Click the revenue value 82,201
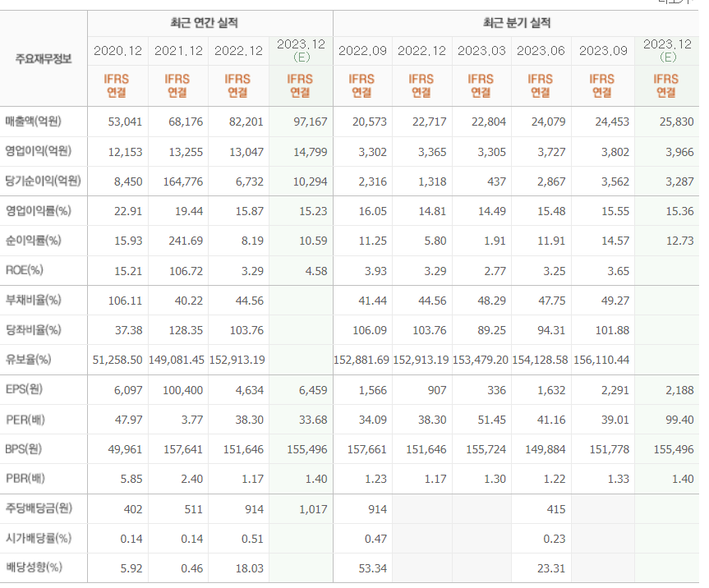709x588 pixels. coord(246,122)
